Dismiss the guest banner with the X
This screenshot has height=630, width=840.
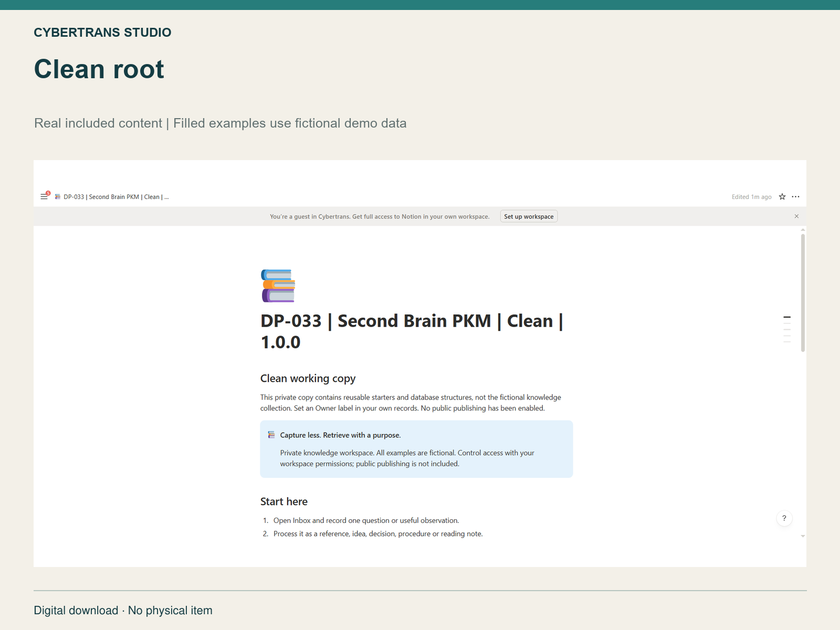(796, 216)
